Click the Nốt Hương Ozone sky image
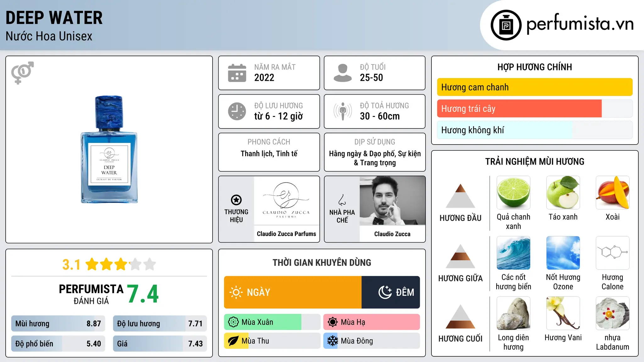The width and height of the screenshot is (644, 362). [563, 253]
